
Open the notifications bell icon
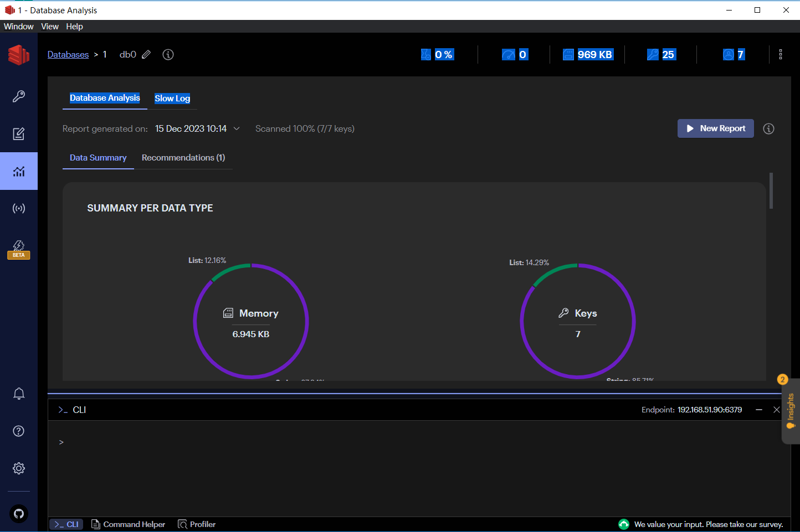pyautogui.click(x=19, y=394)
